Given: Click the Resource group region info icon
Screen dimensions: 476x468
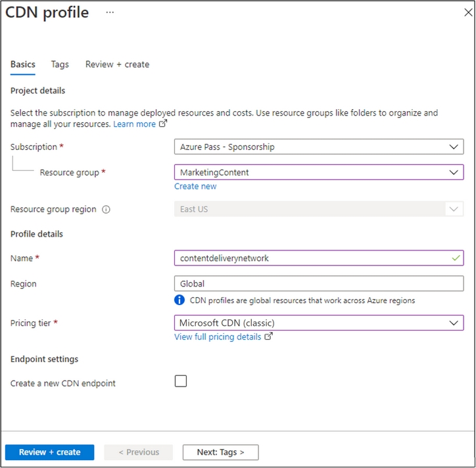Looking at the screenshot, I should click(106, 210).
